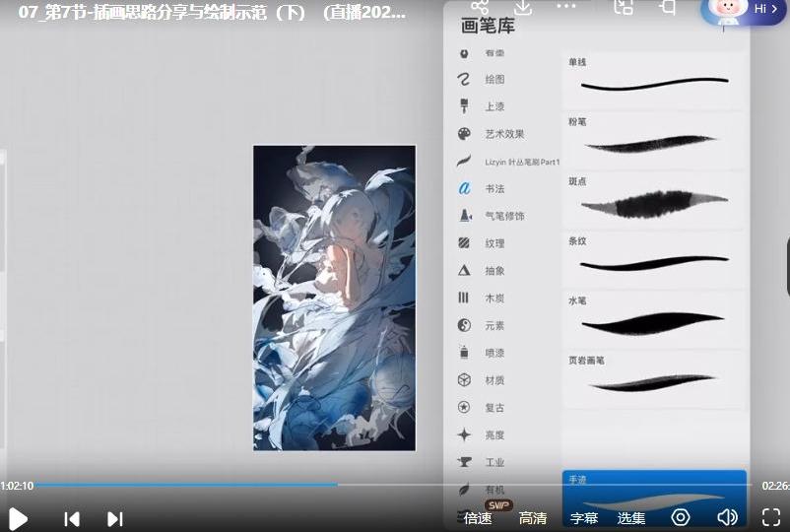Select the 绘图 brush category icon
The width and height of the screenshot is (790, 532).
coord(464,79)
